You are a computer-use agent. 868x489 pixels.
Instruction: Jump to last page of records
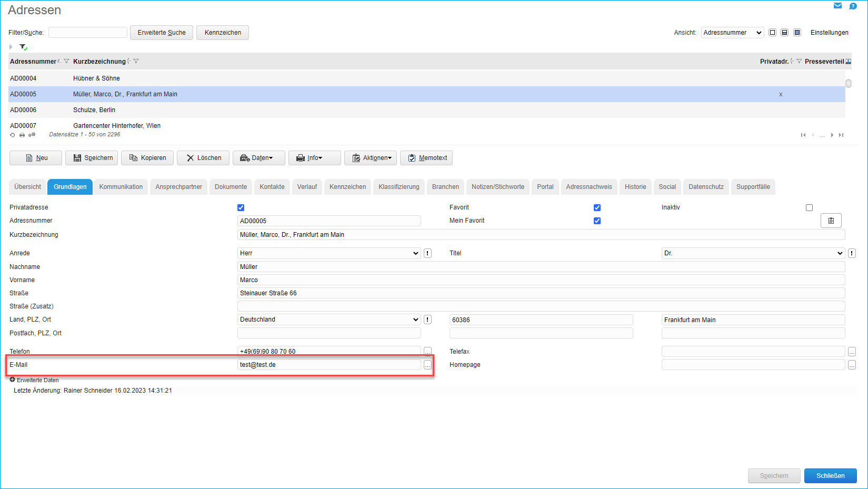point(841,135)
